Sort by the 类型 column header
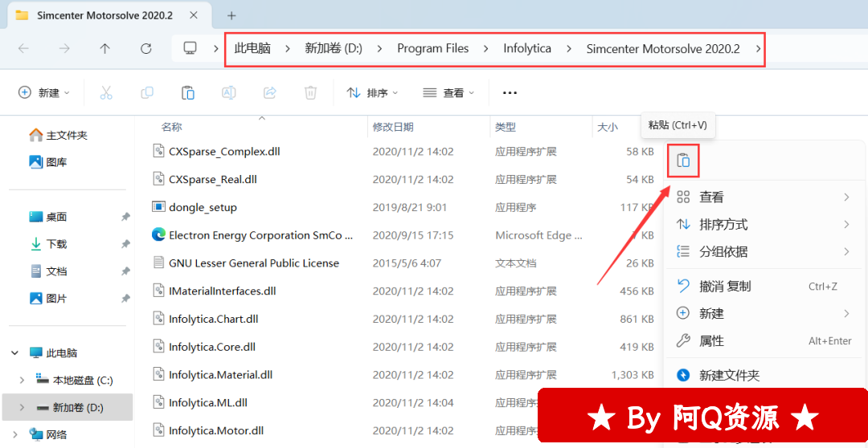 click(x=506, y=127)
